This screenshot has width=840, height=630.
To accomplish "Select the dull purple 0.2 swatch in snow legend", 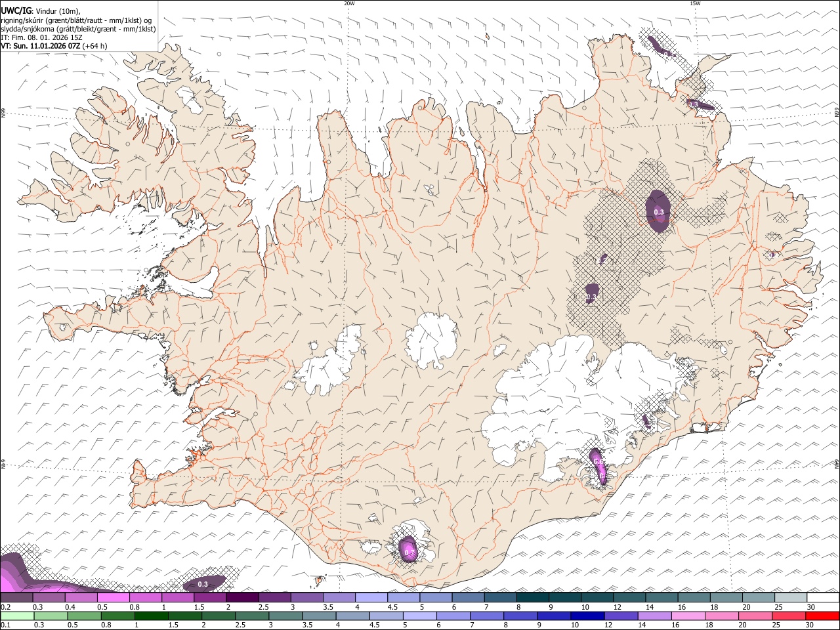I will click(16, 598).
